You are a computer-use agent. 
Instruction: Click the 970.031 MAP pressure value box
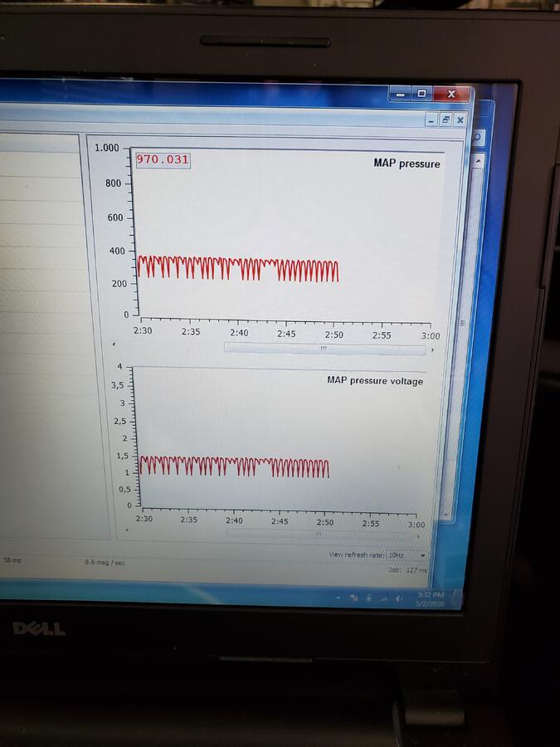[x=163, y=159]
